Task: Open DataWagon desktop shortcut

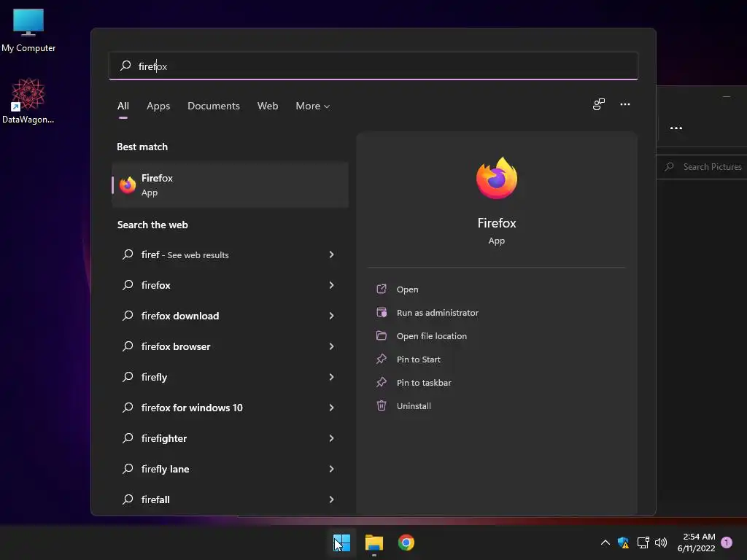Action: pos(28,101)
